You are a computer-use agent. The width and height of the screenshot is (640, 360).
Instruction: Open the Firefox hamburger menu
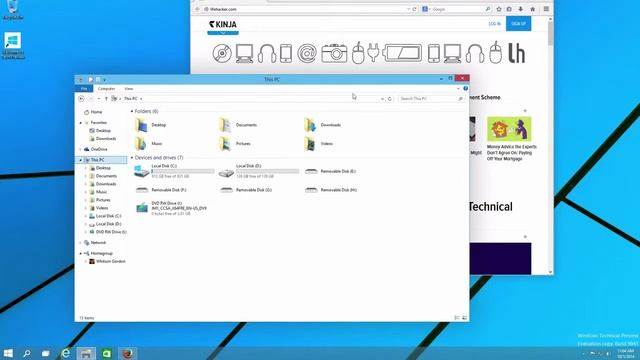pyautogui.click(x=546, y=9)
